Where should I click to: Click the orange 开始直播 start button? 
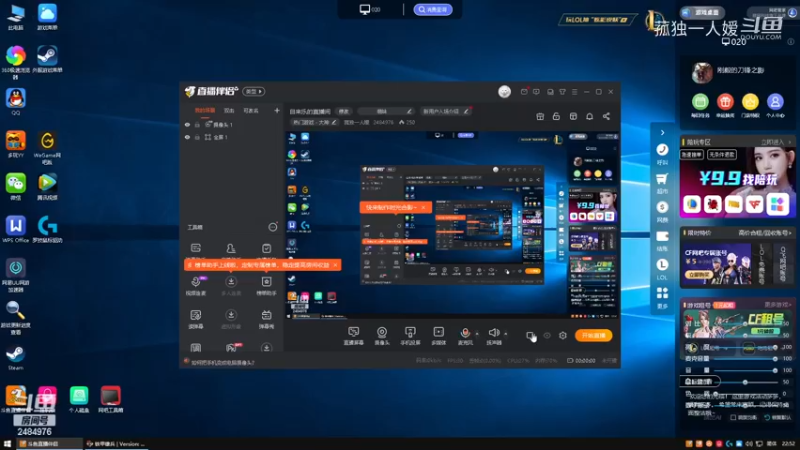click(x=593, y=335)
